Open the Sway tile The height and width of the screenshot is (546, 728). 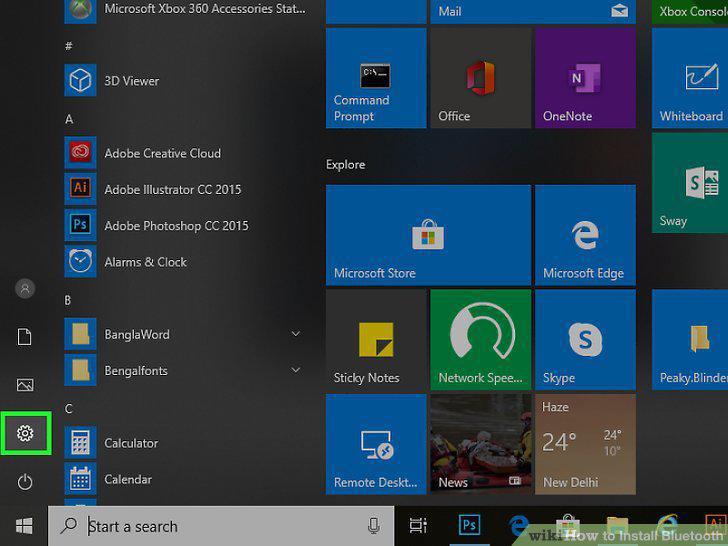[690, 183]
